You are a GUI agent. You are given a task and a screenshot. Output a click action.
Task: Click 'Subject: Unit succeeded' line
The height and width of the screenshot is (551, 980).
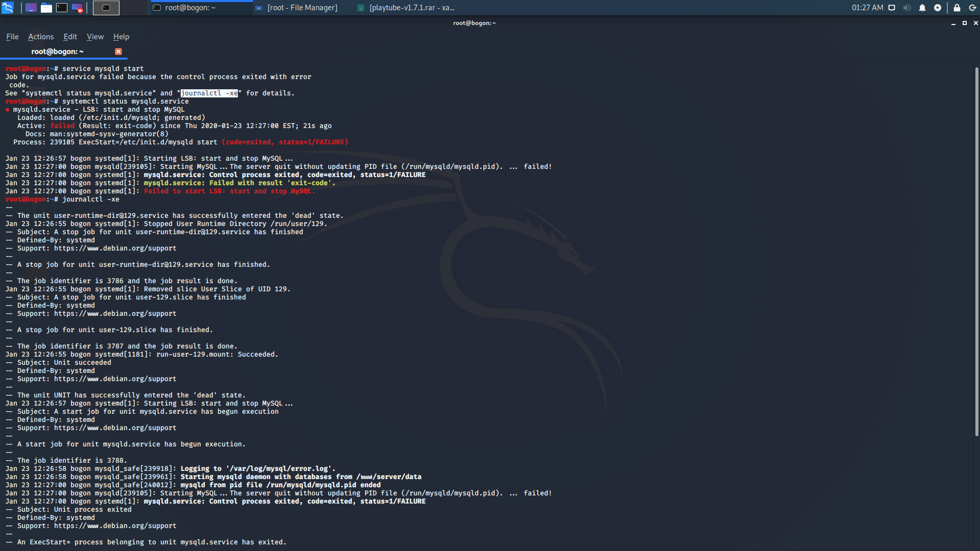pos(58,363)
